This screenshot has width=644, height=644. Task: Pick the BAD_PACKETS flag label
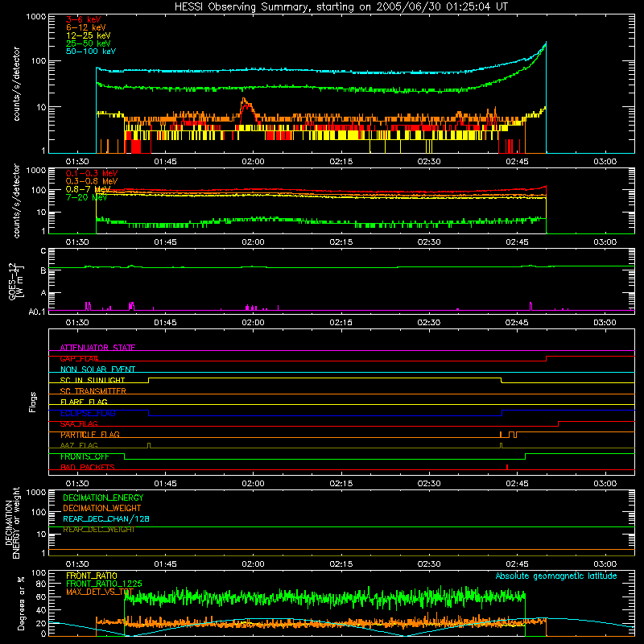pos(88,468)
